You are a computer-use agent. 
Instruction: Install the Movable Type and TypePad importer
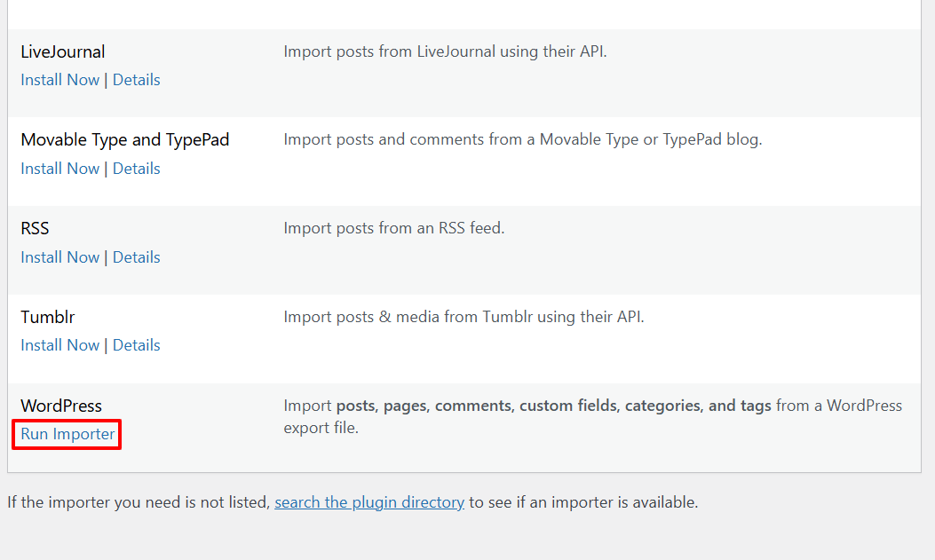coord(59,169)
